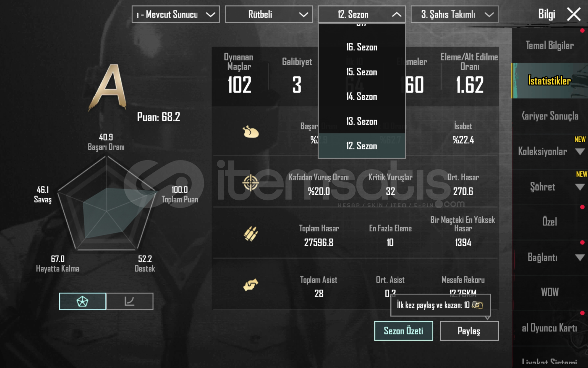The image size is (588, 368).
Task: Open the Koleksiyonlar section
Action: coord(542,151)
